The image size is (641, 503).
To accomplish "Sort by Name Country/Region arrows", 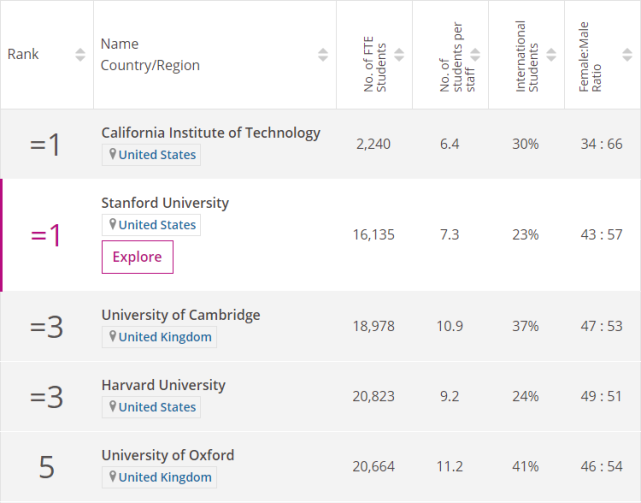I will pyautogui.click(x=322, y=55).
